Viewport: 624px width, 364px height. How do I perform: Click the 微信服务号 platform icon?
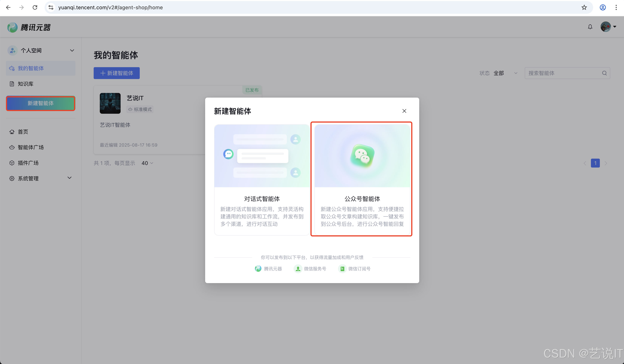pyautogui.click(x=298, y=269)
